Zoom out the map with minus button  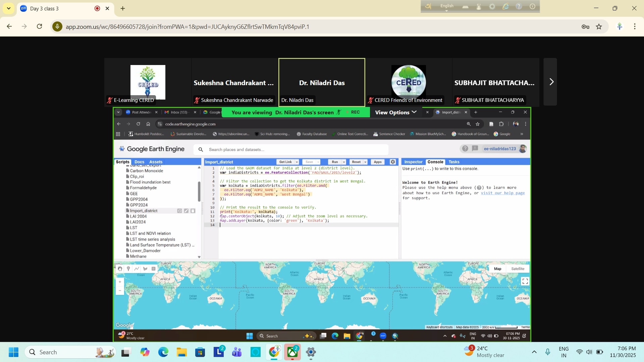[120, 291]
